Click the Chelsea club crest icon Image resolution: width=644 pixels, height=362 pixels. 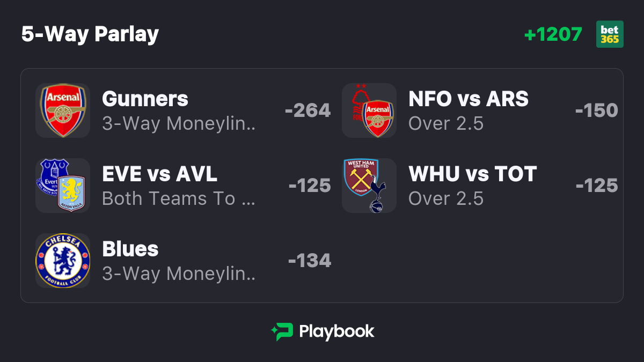point(63,261)
